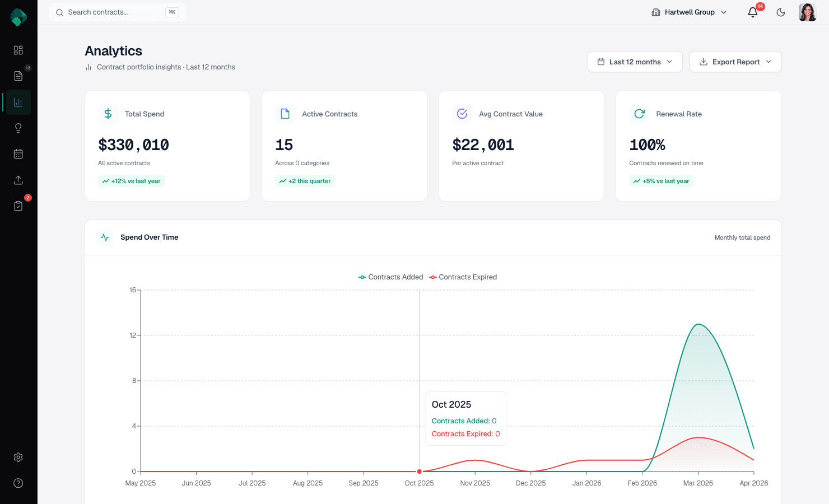This screenshot has width=829, height=504.
Task: Click the Search contracts input field
Action: [117, 12]
